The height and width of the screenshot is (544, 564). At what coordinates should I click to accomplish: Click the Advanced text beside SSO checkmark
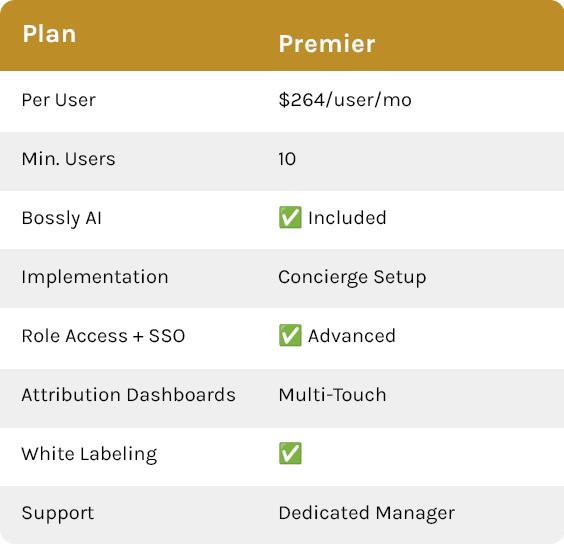pyautogui.click(x=352, y=336)
